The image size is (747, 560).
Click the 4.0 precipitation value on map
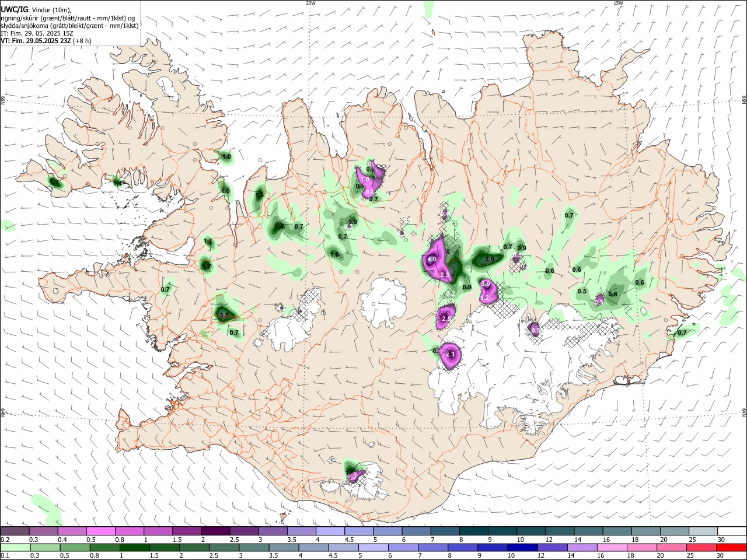432,259
